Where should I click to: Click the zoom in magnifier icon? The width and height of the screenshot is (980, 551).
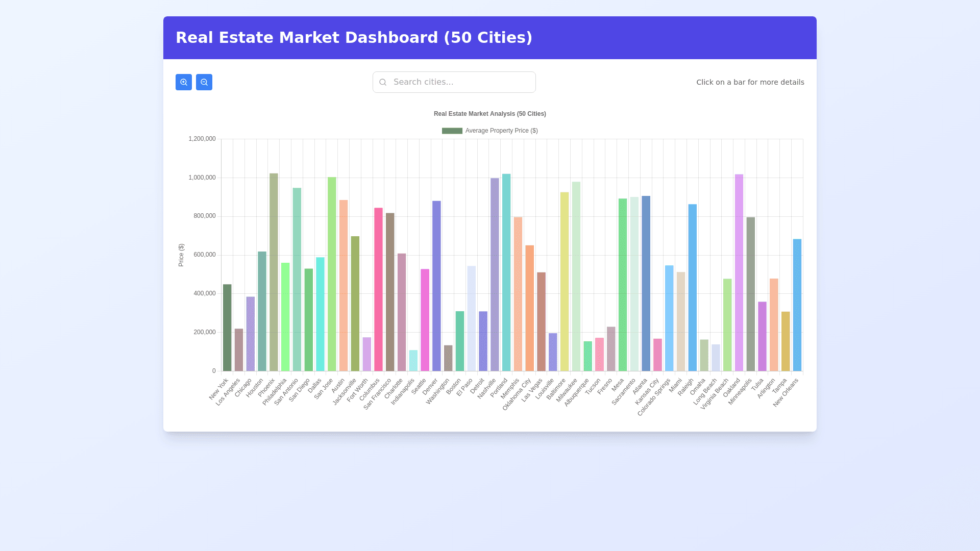(184, 82)
